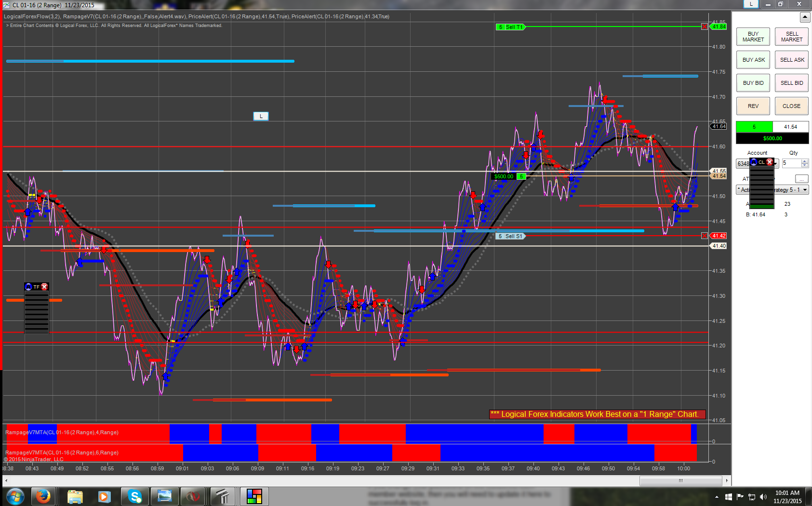Select the Sell S1 order label
The height and width of the screenshot is (506, 812).
(510, 236)
